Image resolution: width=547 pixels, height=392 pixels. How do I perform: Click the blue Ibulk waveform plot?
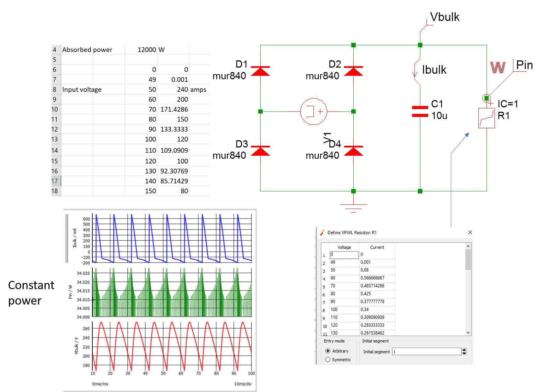pyautogui.click(x=172, y=238)
